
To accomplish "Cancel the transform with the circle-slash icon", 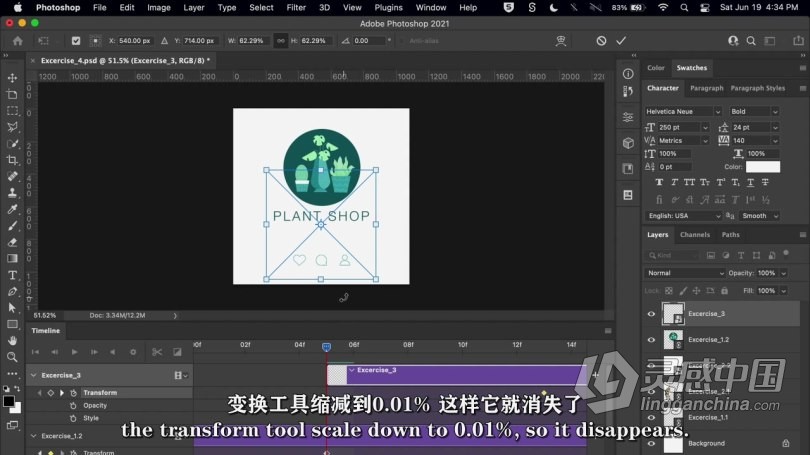I will click(x=601, y=41).
